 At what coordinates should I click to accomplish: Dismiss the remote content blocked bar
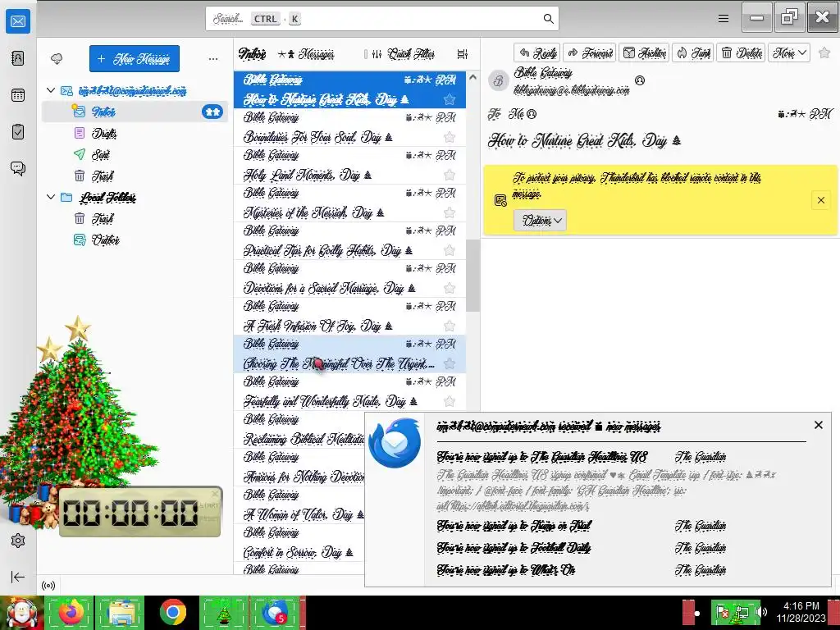pos(820,200)
